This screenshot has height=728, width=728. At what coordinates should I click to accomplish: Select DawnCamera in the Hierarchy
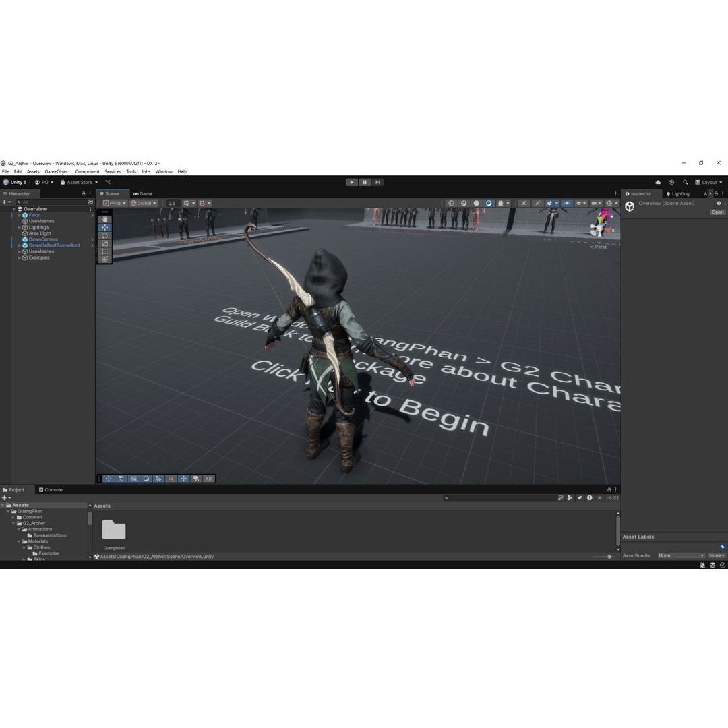tap(43, 239)
